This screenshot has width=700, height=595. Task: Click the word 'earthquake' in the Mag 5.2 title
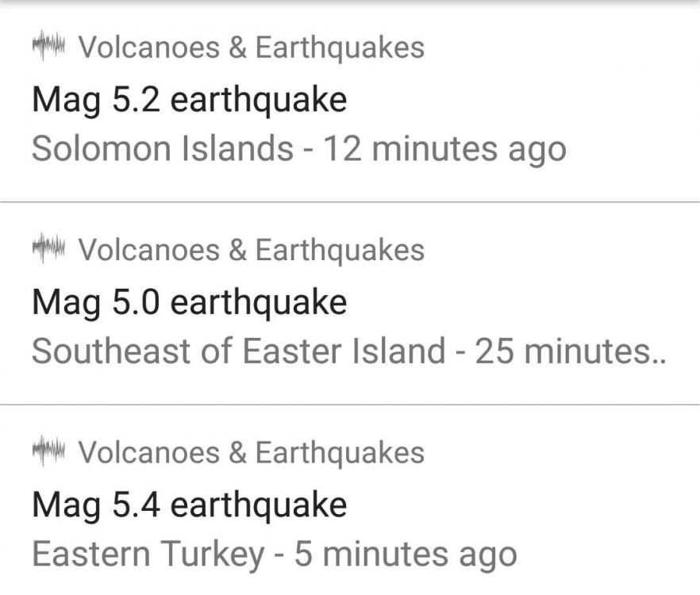click(259, 100)
